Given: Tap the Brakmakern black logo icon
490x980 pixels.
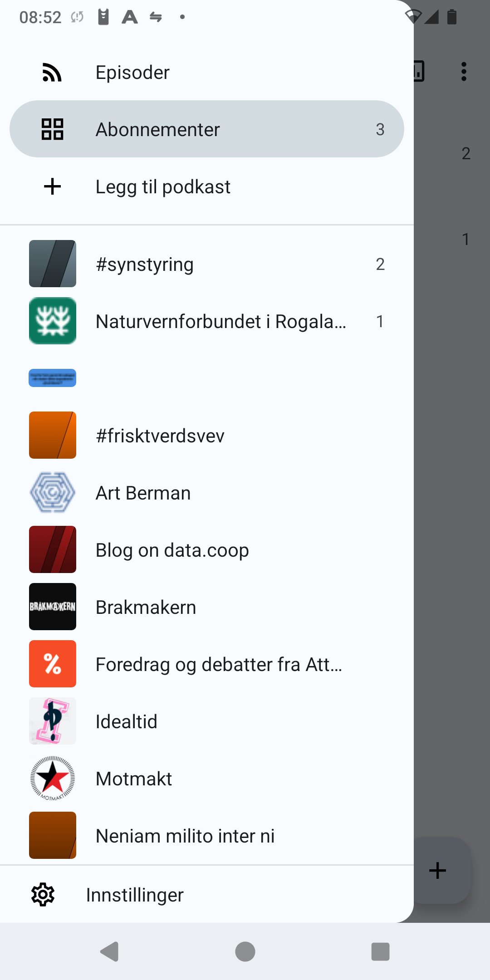Looking at the screenshot, I should pos(53,607).
